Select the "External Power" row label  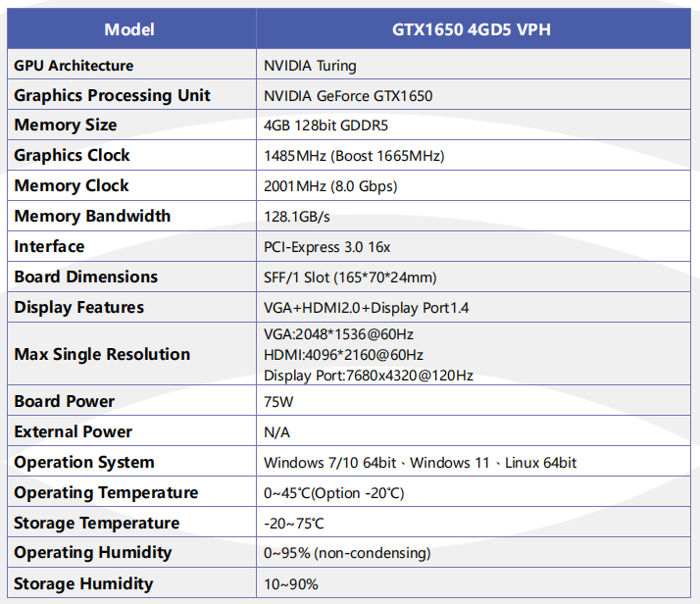[74, 432]
